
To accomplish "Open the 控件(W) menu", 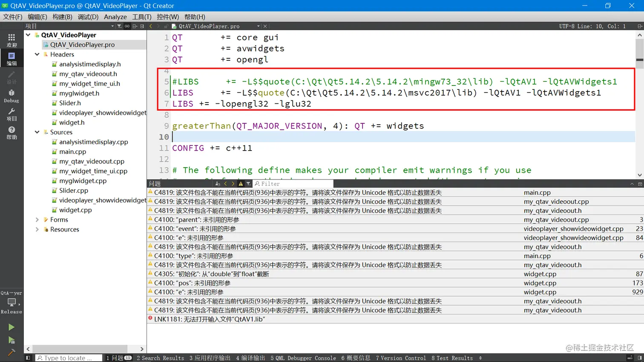I will point(168,17).
